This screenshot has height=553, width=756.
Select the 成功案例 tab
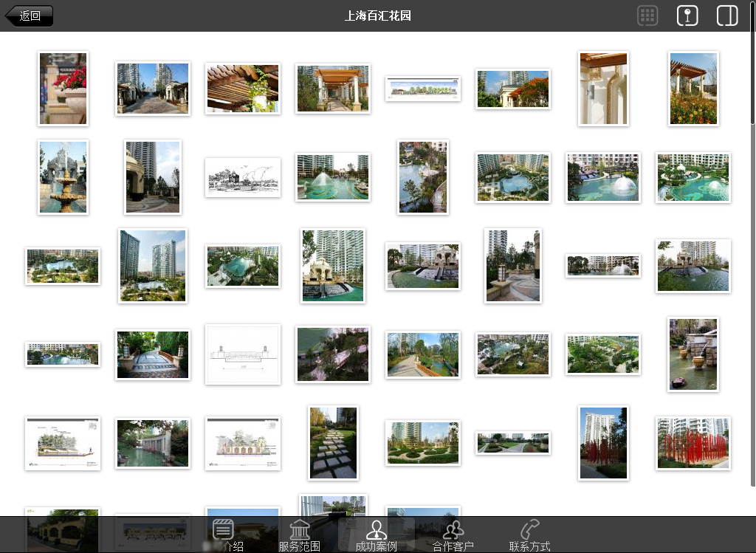coord(376,535)
